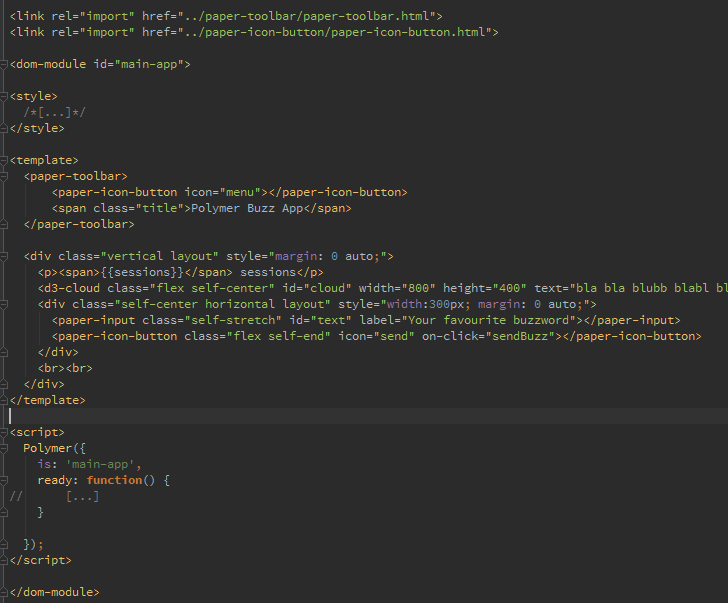Image resolution: width=728 pixels, height=603 pixels.
Task: Collapse the dom-module opening tag fold marker
Action: 4,64
